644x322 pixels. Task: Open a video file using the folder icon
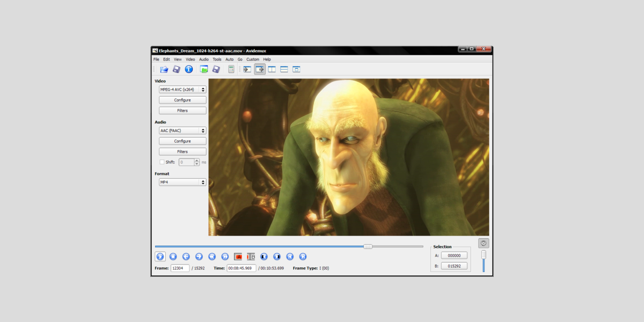click(x=164, y=69)
